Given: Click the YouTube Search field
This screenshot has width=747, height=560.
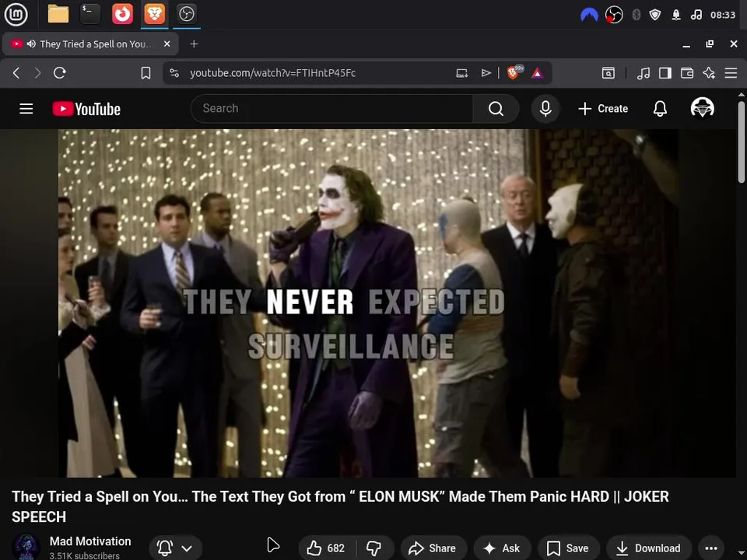Looking at the screenshot, I should (x=331, y=109).
